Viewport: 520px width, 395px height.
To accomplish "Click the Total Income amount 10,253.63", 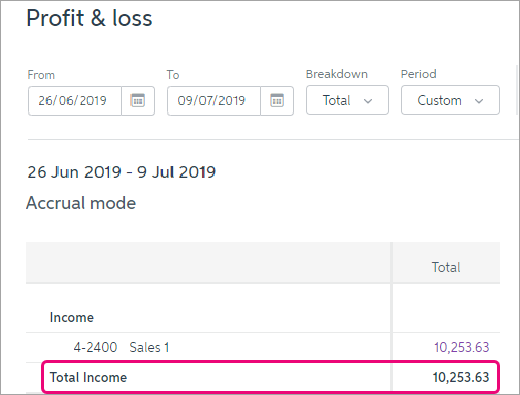I will tap(461, 377).
